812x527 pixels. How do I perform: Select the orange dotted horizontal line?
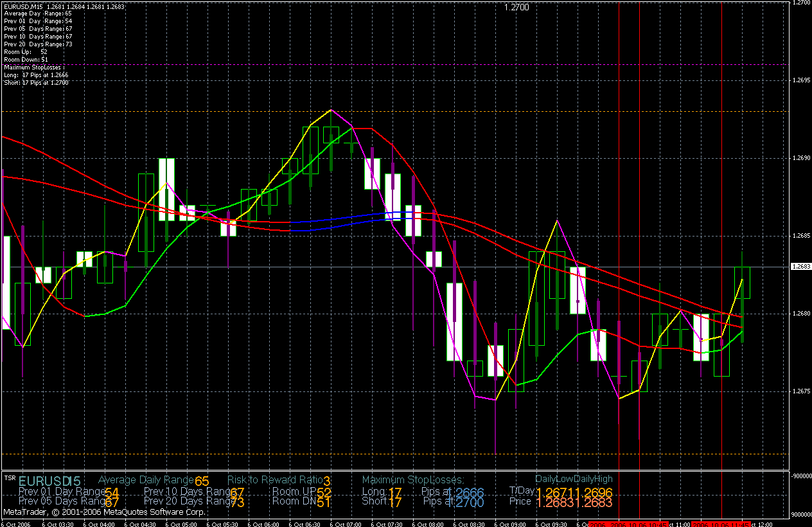click(x=385, y=454)
